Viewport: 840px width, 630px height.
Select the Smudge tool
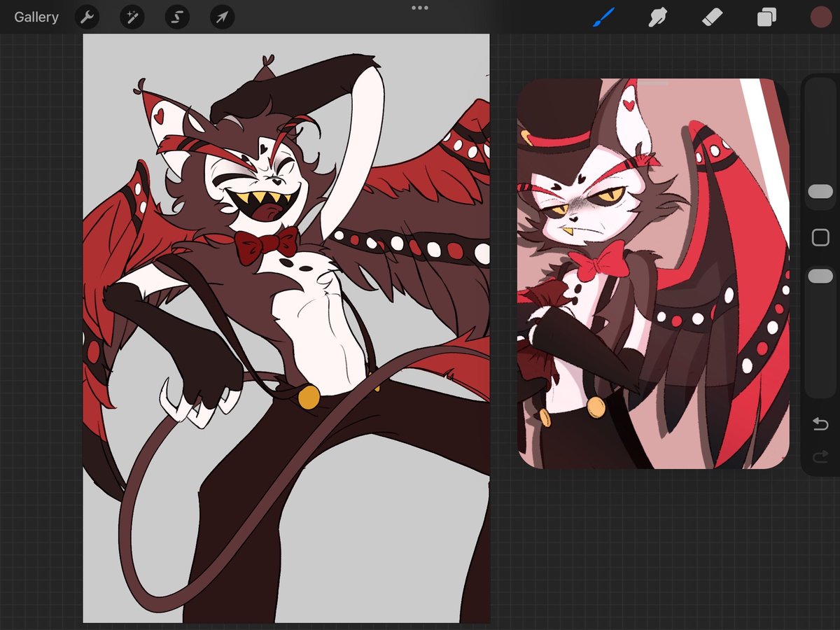click(x=657, y=17)
